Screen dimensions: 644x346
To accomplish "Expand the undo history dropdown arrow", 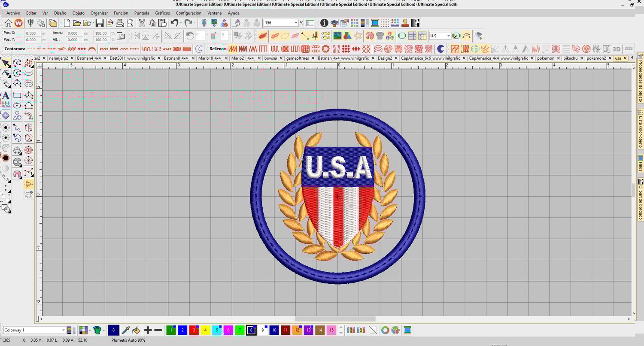I will [x=181, y=23].
